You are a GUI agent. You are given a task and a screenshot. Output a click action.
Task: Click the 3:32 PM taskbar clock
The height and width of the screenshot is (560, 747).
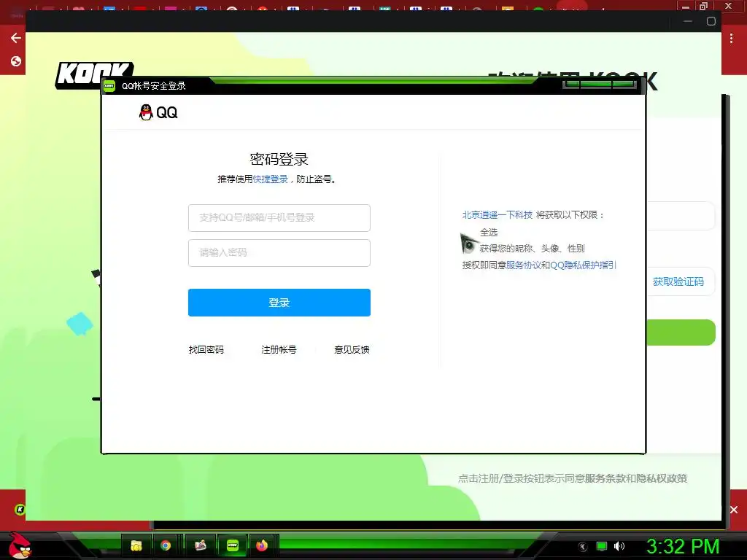(x=683, y=547)
